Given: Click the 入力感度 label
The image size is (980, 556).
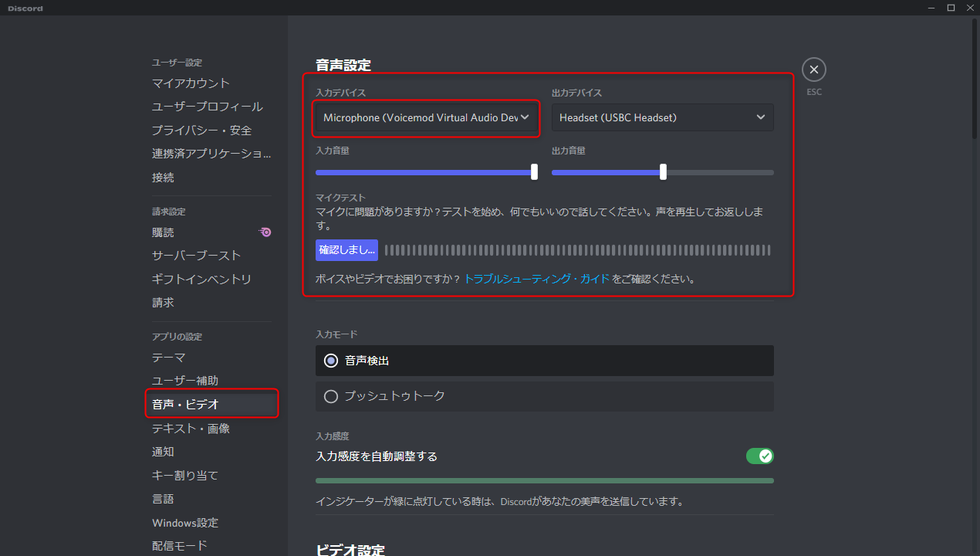Looking at the screenshot, I should coord(333,436).
